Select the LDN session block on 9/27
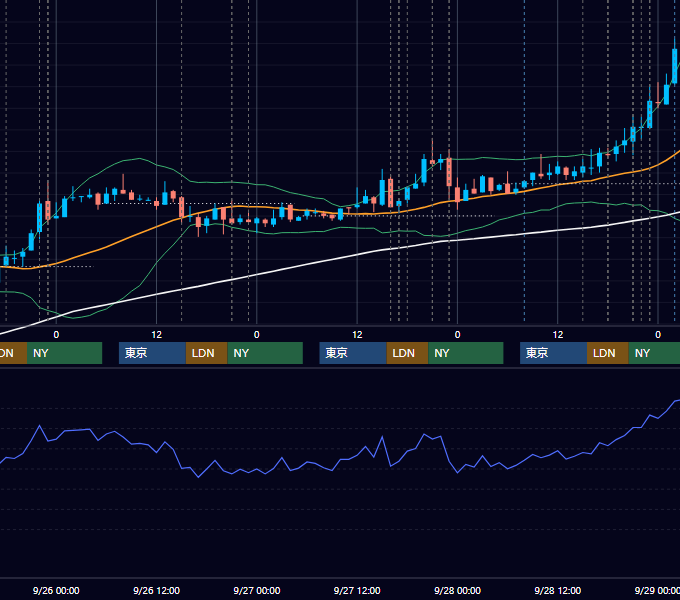The height and width of the screenshot is (600, 680). tap(408, 353)
